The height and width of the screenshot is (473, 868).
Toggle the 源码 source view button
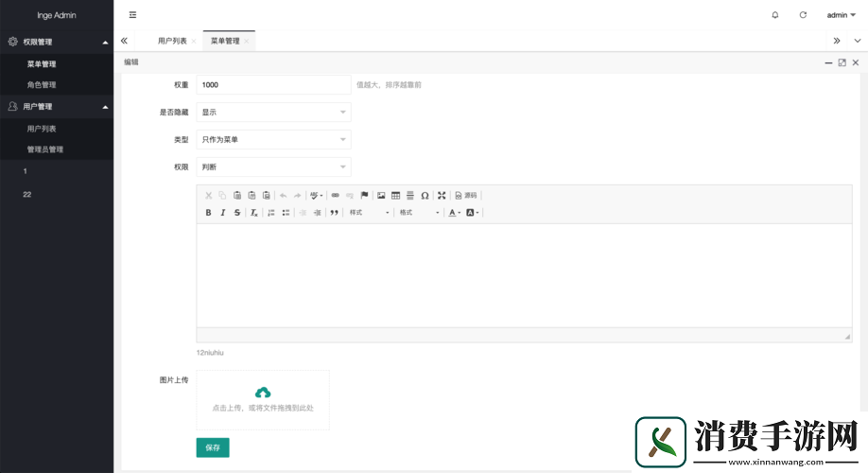tap(466, 196)
